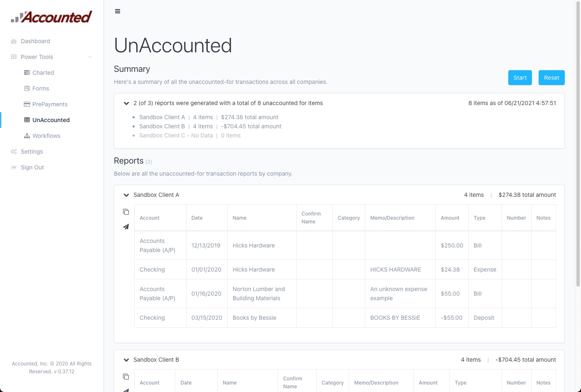Collapse the Sandbox Client A report
This screenshot has width=581, height=392.
tap(126, 195)
